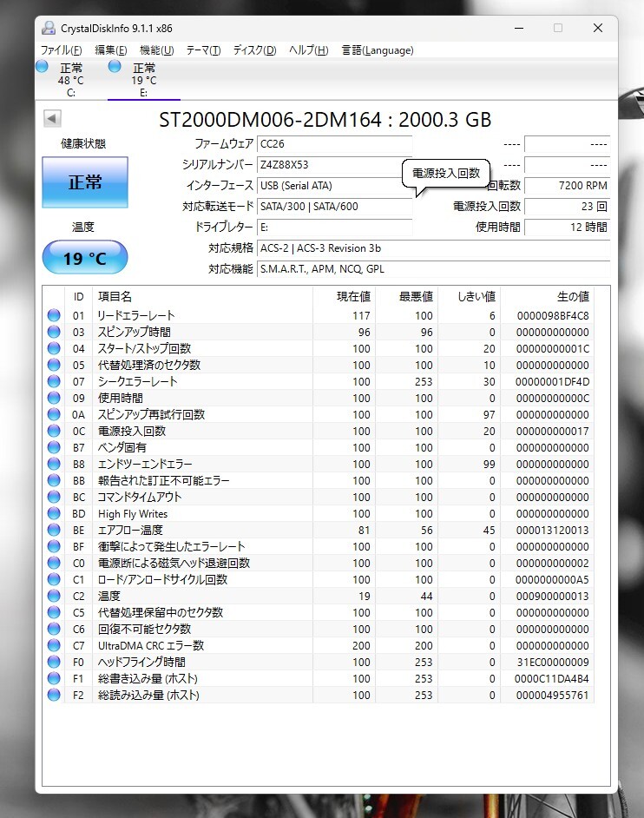Image resolution: width=644 pixels, height=818 pixels.
Task: Open the 機能(U) menu
Action: [156, 50]
